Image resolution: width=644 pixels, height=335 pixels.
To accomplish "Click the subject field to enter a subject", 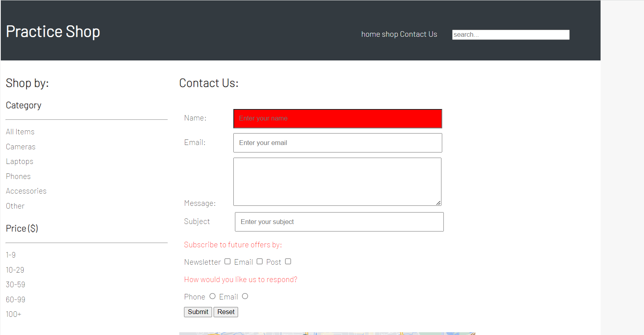I will (339, 222).
